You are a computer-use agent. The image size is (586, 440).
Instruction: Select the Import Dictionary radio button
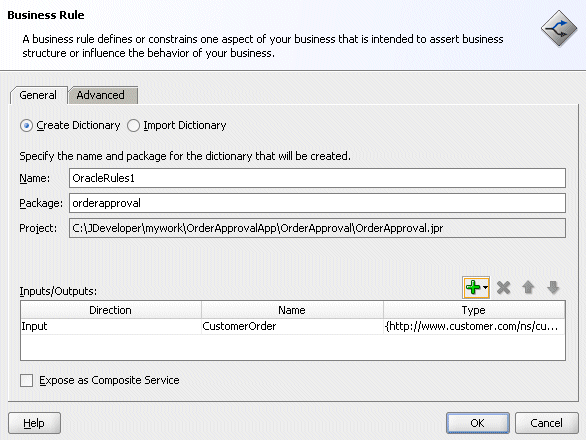click(133, 126)
